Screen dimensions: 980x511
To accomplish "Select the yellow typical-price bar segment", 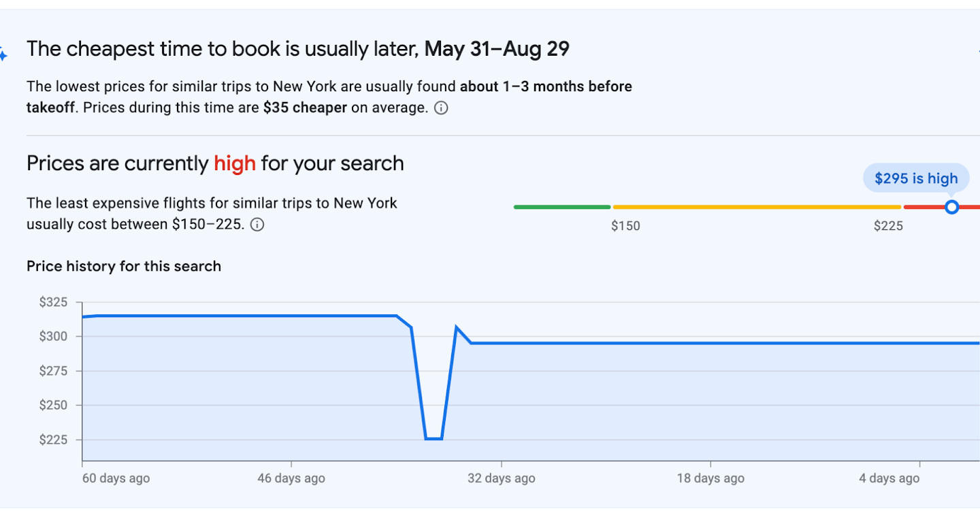I will [757, 207].
